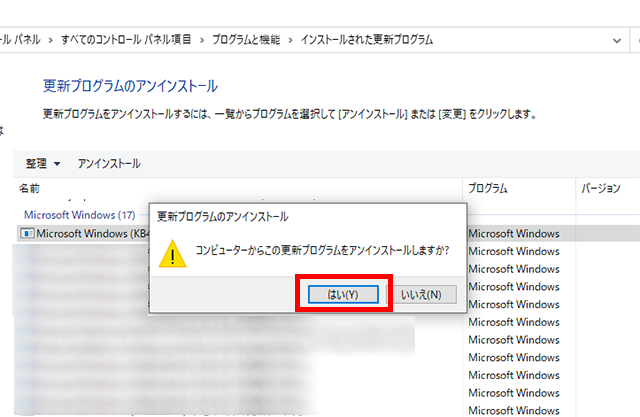
Task: Open the 整理 dropdown menu
Action: [43, 164]
